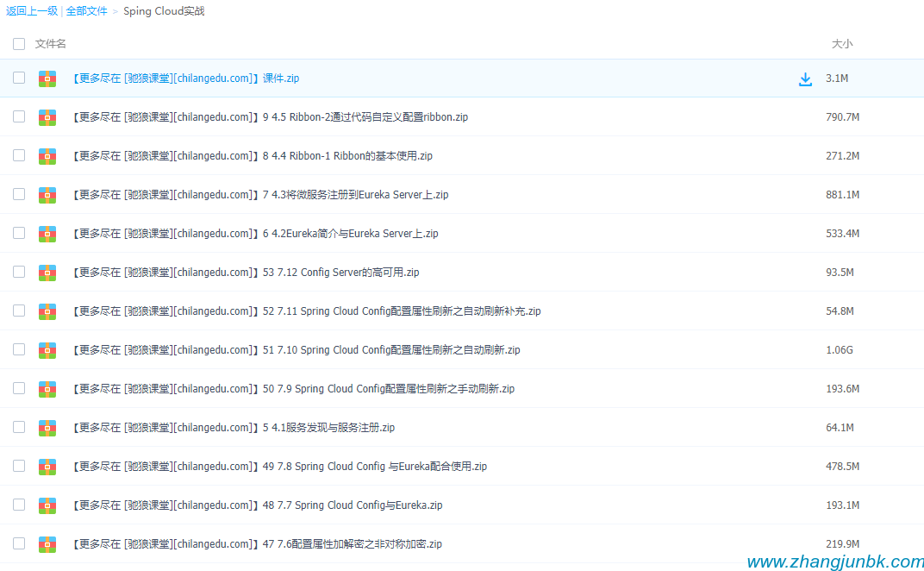Click the 478.5M size value
The height and width of the screenshot is (571, 924).
click(x=843, y=467)
